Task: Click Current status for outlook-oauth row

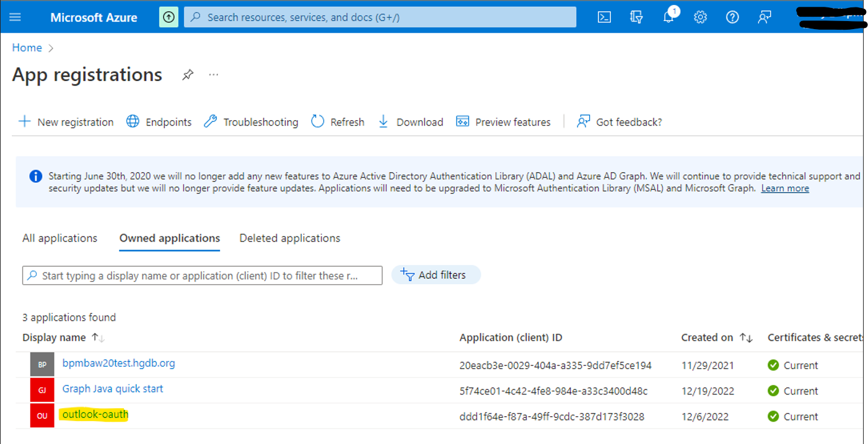Action: pyautogui.click(x=793, y=416)
